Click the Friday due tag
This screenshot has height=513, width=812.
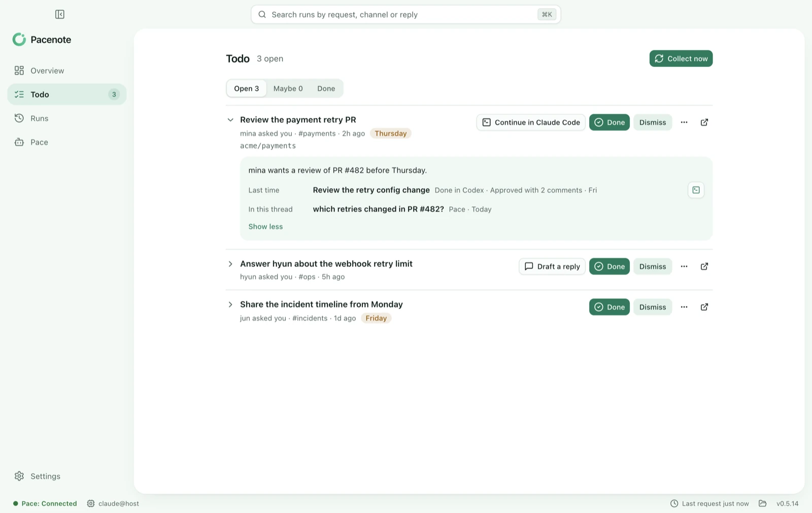pos(376,318)
